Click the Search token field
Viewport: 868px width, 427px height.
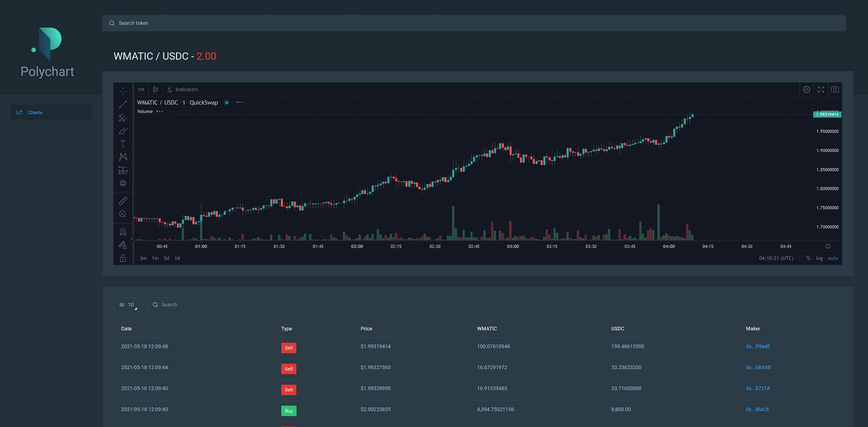(x=474, y=23)
